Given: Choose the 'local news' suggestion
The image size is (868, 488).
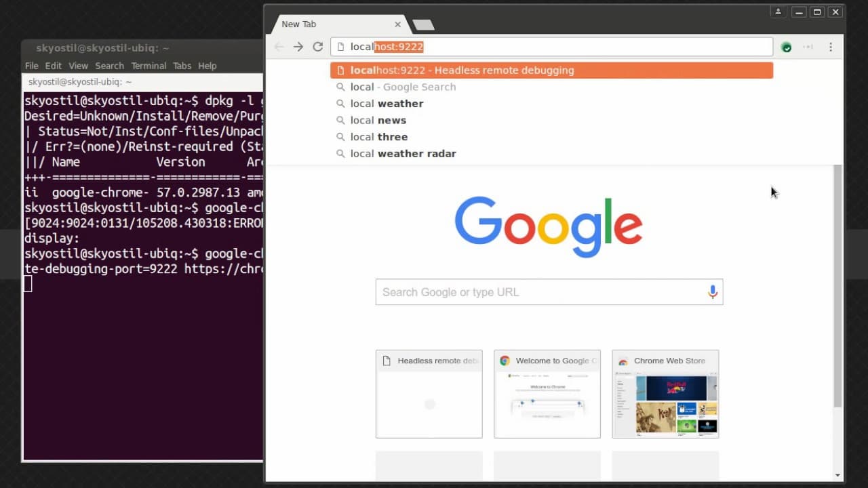Looking at the screenshot, I should click(x=551, y=120).
